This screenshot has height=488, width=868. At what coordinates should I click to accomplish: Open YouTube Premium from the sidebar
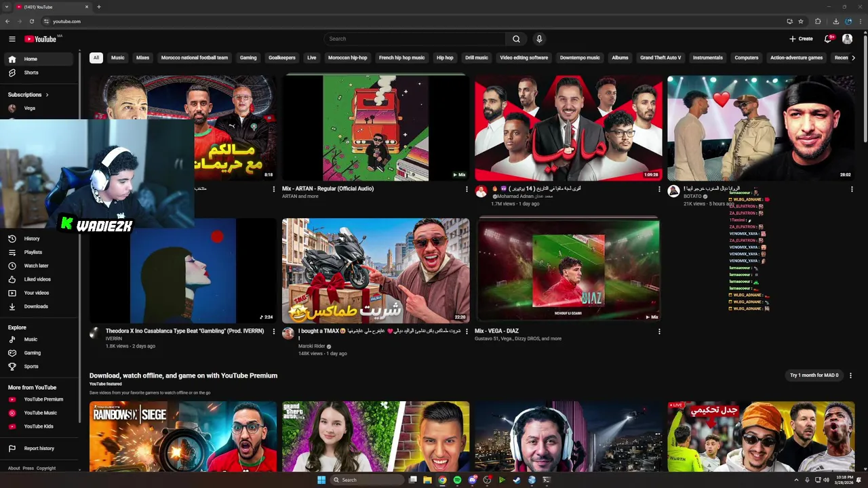click(x=40, y=399)
